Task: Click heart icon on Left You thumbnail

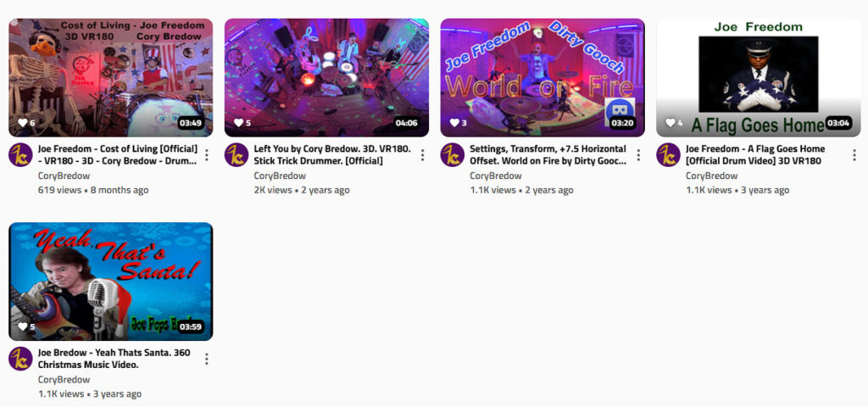Action: pyautogui.click(x=238, y=122)
